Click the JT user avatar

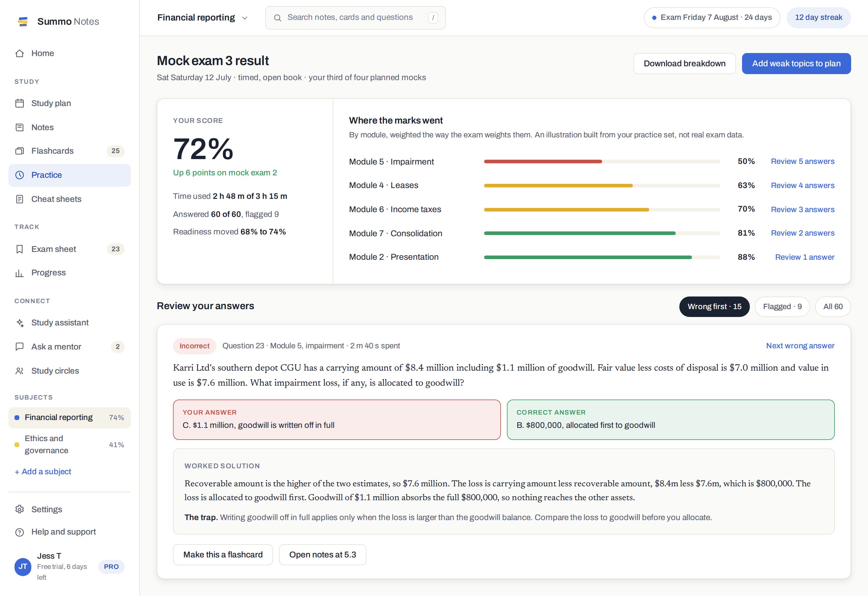point(23,567)
